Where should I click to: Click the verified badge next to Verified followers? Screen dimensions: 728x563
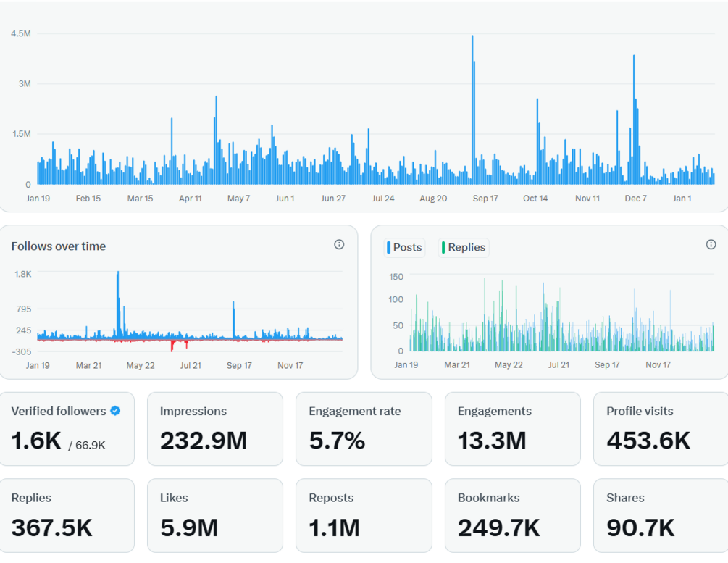coord(115,411)
